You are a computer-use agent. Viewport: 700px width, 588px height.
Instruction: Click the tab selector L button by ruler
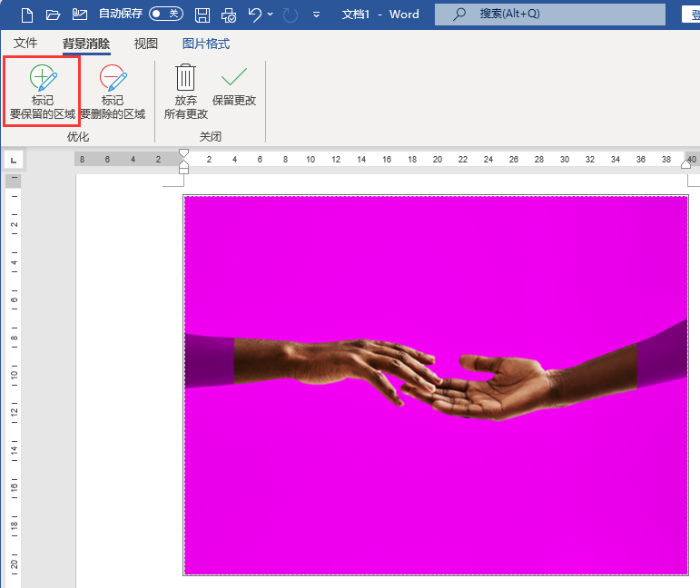[x=14, y=161]
